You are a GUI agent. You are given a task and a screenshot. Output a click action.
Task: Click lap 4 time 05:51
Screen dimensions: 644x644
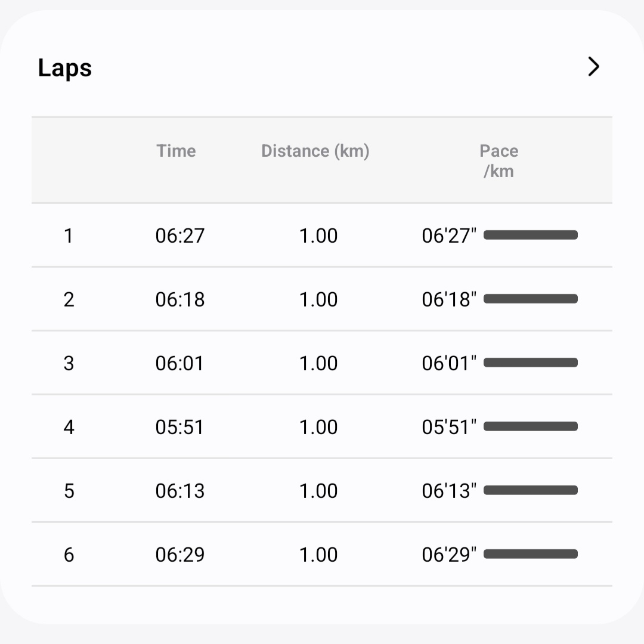(x=179, y=427)
